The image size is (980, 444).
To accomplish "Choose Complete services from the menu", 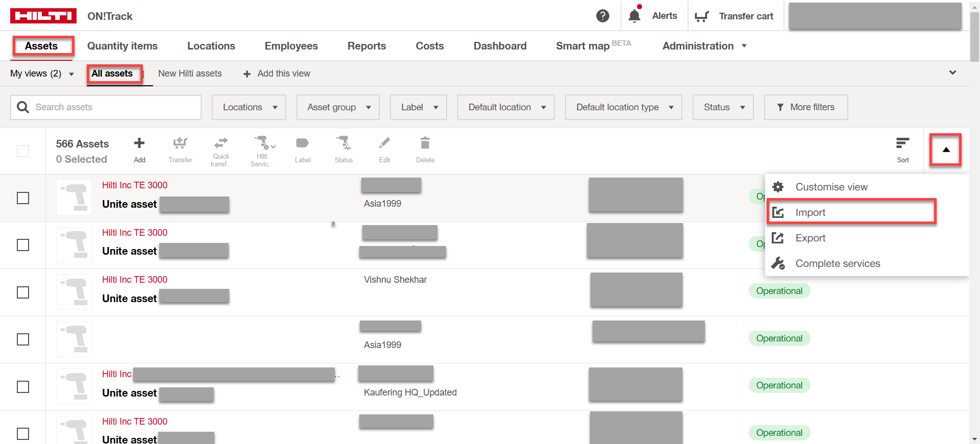I will (867, 263).
